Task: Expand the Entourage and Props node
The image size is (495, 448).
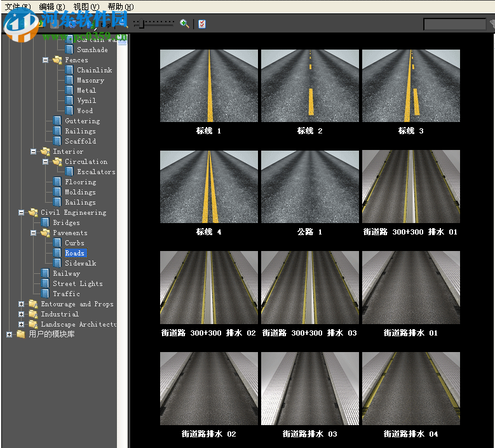Action: (x=22, y=304)
